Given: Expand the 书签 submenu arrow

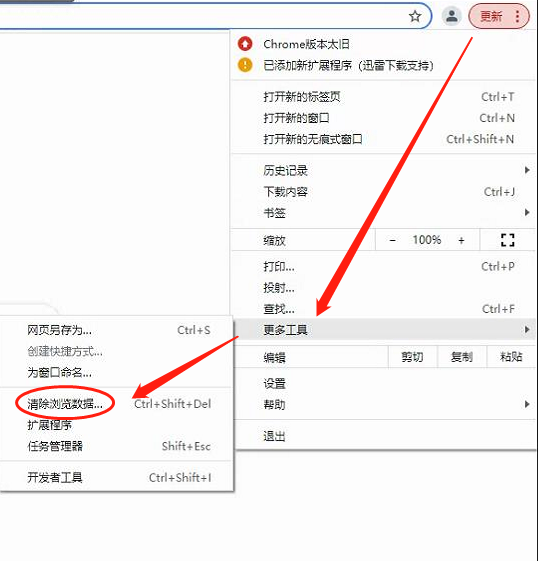Looking at the screenshot, I should click(527, 213).
